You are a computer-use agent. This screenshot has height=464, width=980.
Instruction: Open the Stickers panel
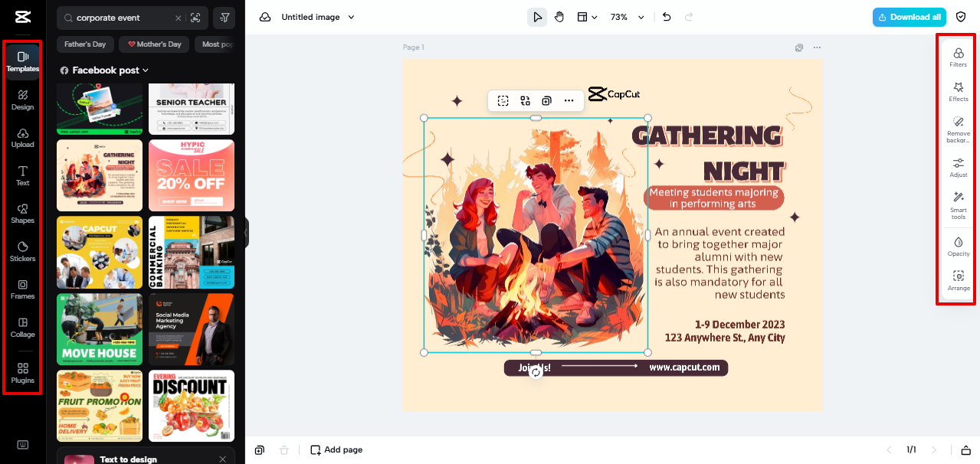coord(22,250)
